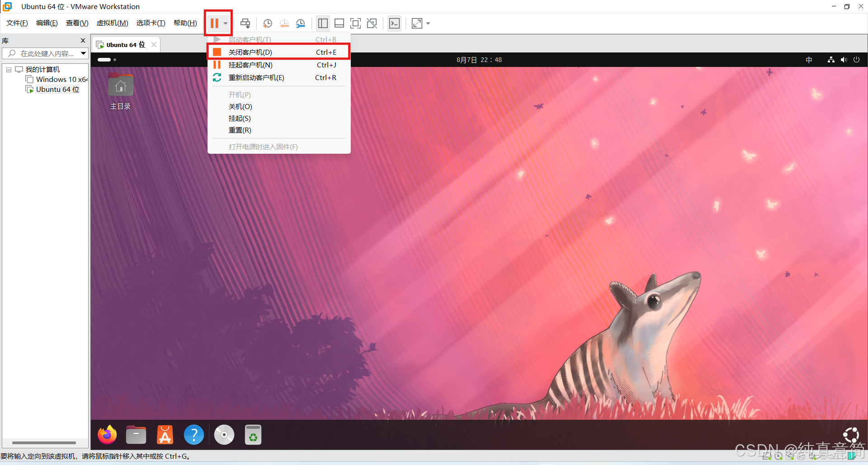Screen dimensions: 868x465
Task: Click the orange pause/suspend toolbar button
Action: 214,23
